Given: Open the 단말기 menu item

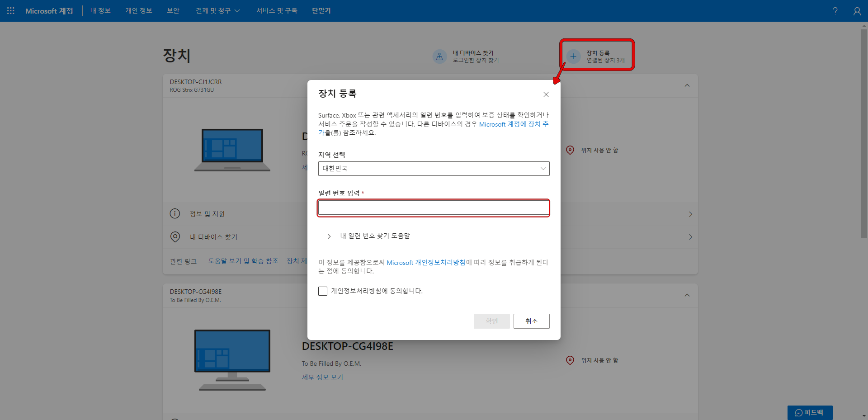Looking at the screenshot, I should click(x=321, y=10).
